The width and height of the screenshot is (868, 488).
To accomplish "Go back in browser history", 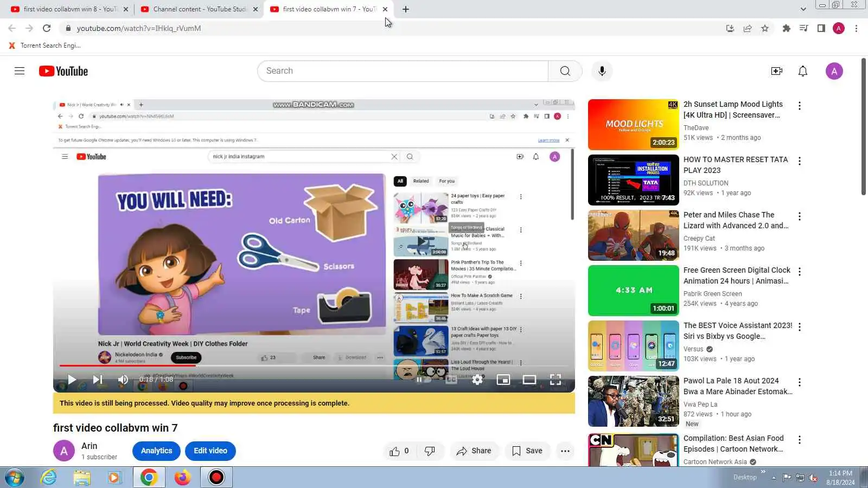I will point(12,28).
